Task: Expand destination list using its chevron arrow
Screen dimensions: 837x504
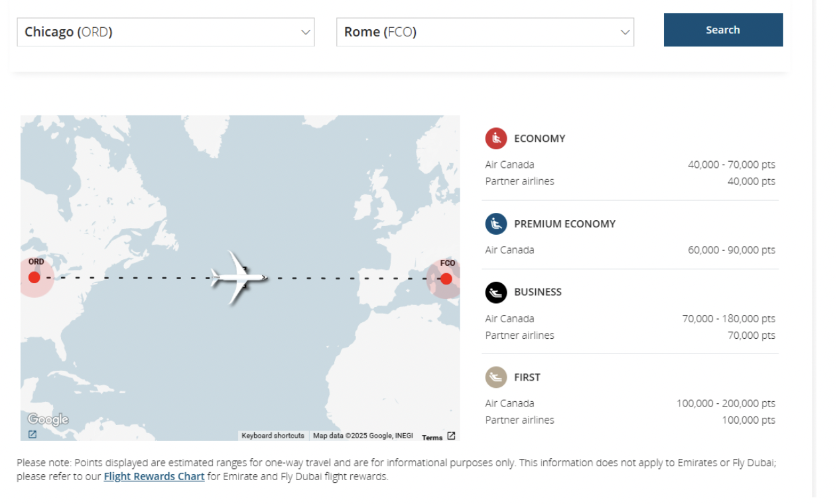Action: tap(625, 32)
